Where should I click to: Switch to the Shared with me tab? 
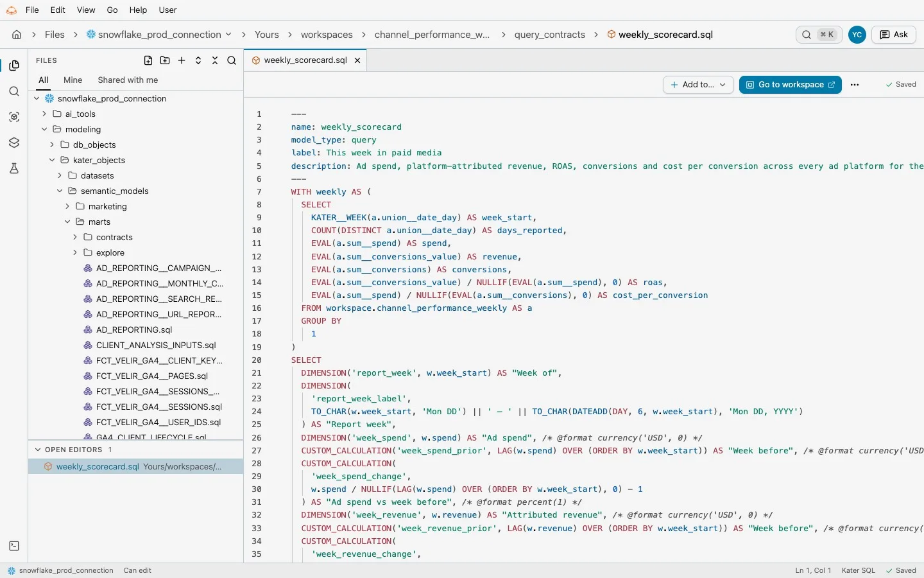128,80
